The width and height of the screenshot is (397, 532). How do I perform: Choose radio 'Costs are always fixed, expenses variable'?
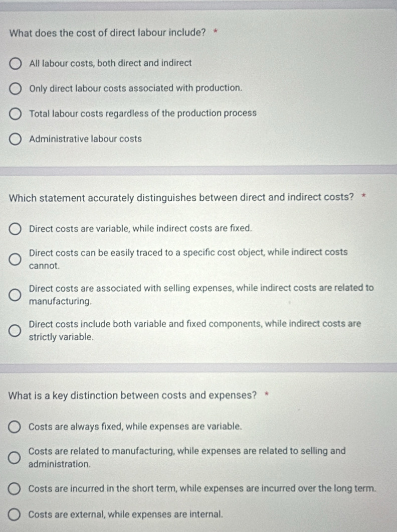click(16, 427)
